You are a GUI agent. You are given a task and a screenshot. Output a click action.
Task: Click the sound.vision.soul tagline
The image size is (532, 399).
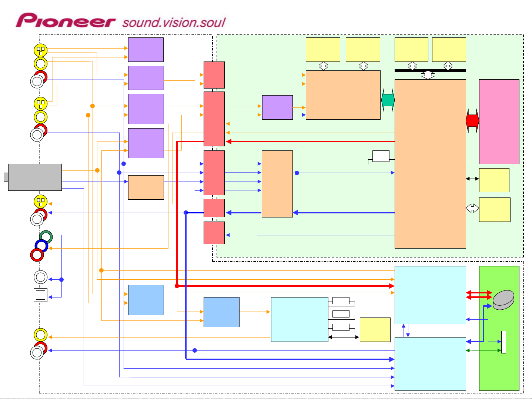174,22
